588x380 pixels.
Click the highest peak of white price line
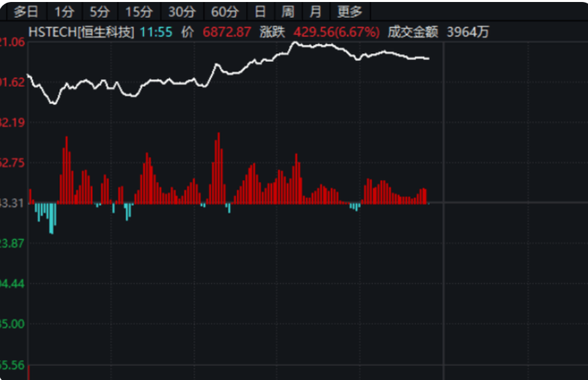(x=295, y=43)
